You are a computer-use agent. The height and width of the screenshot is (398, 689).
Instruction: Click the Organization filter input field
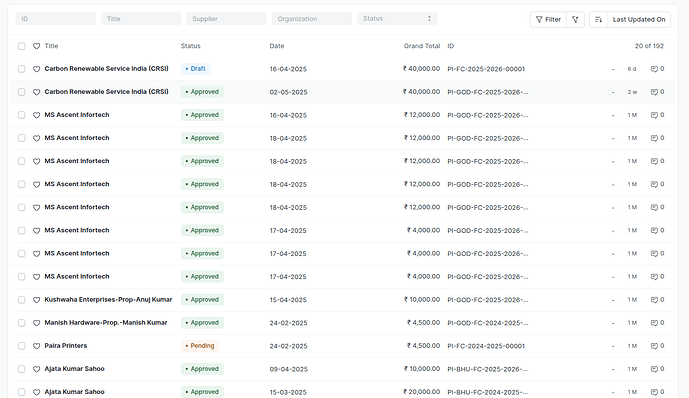tap(312, 18)
